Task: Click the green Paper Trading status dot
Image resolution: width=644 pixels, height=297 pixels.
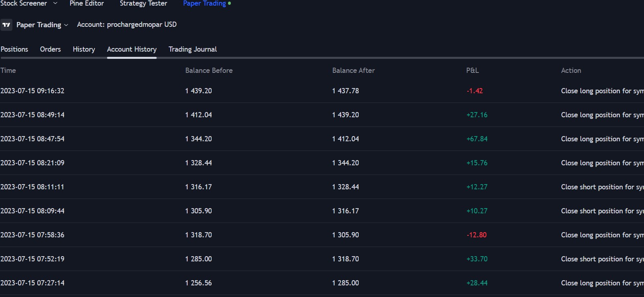Action: click(x=229, y=3)
